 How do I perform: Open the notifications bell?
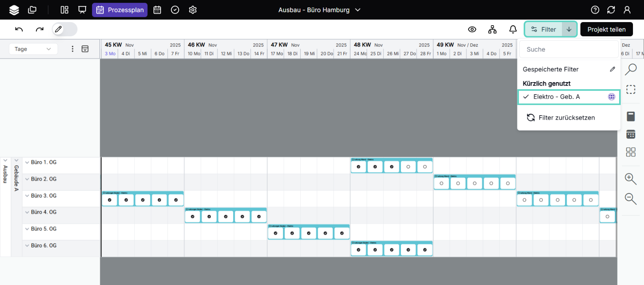(x=513, y=29)
